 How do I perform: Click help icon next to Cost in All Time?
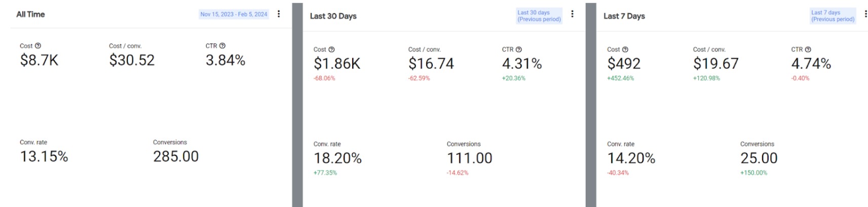click(x=38, y=46)
